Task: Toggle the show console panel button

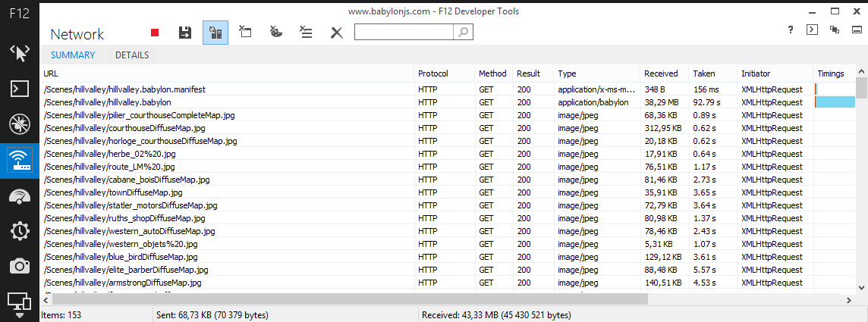Action: 812,30
